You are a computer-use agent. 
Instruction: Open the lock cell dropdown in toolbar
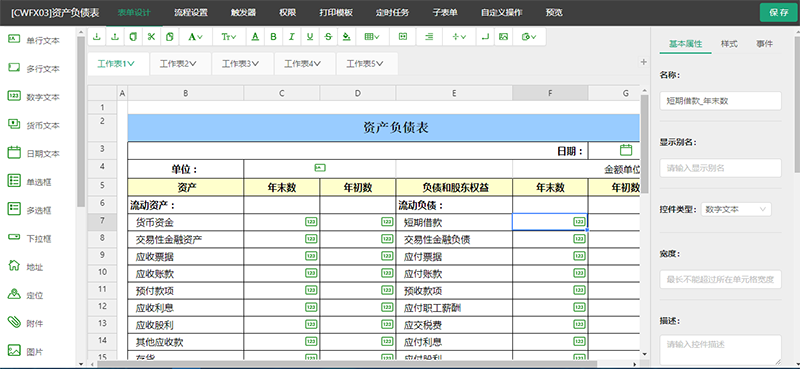tap(529, 37)
